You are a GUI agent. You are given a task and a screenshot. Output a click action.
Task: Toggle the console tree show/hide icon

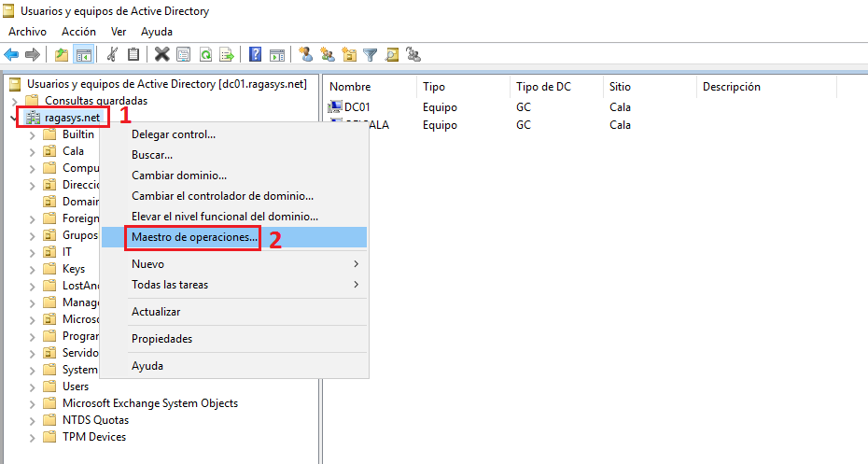click(84, 54)
